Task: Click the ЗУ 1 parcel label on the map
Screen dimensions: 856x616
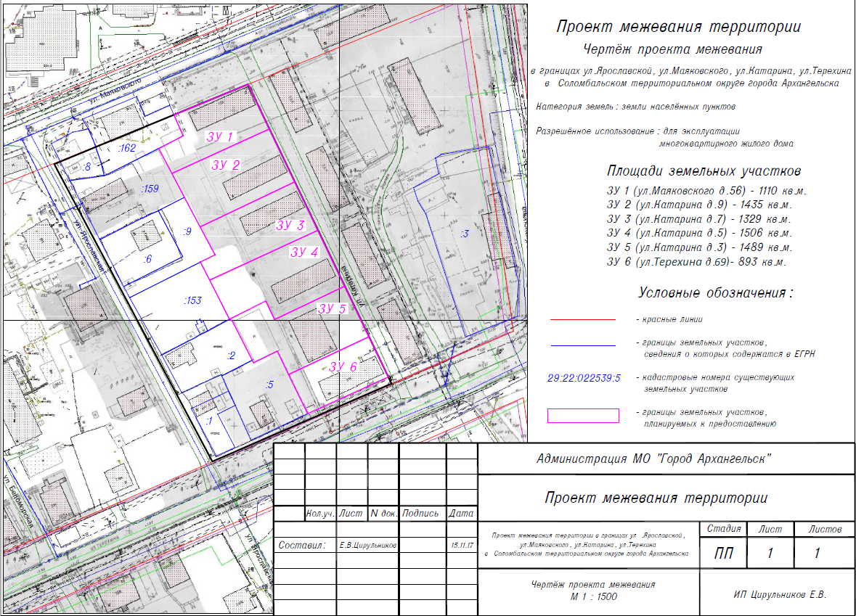Action: 216,136
